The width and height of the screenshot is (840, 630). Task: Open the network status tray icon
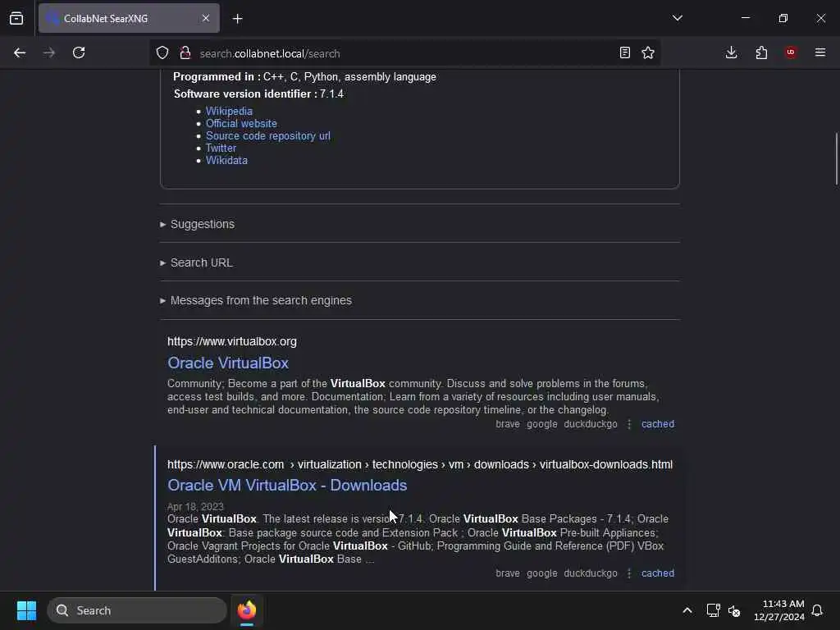point(713,610)
